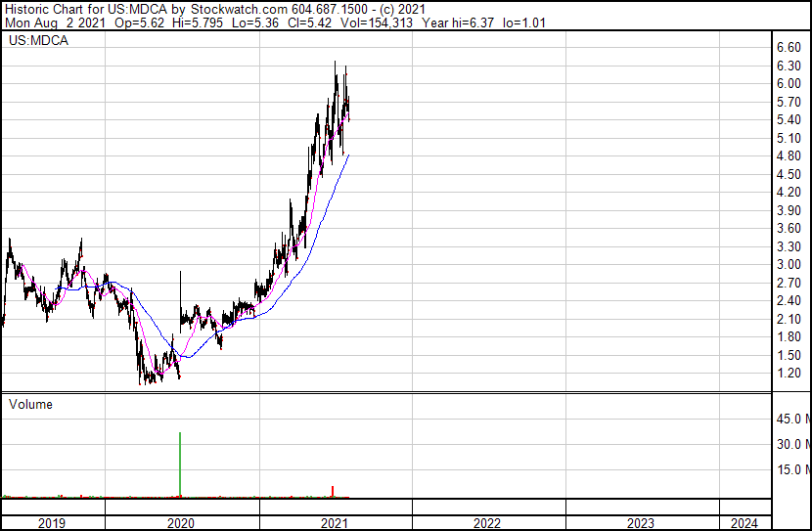Screen dimensions: 812x531
Task: Click the blue moving average line end
Action: pos(348,155)
